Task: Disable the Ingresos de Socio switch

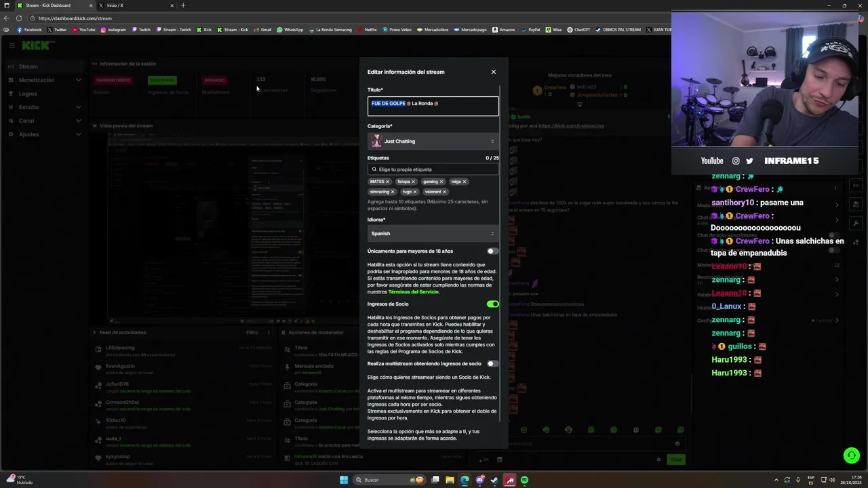Action: pos(492,304)
